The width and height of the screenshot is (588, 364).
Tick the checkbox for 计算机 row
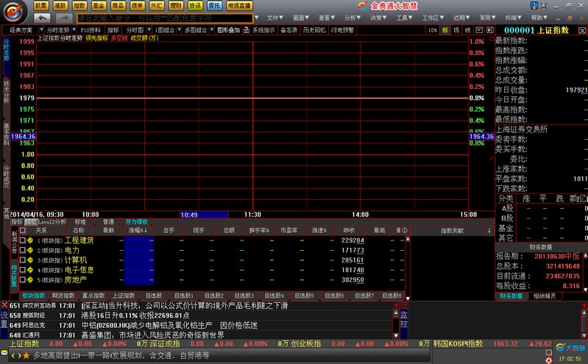coord(22,260)
